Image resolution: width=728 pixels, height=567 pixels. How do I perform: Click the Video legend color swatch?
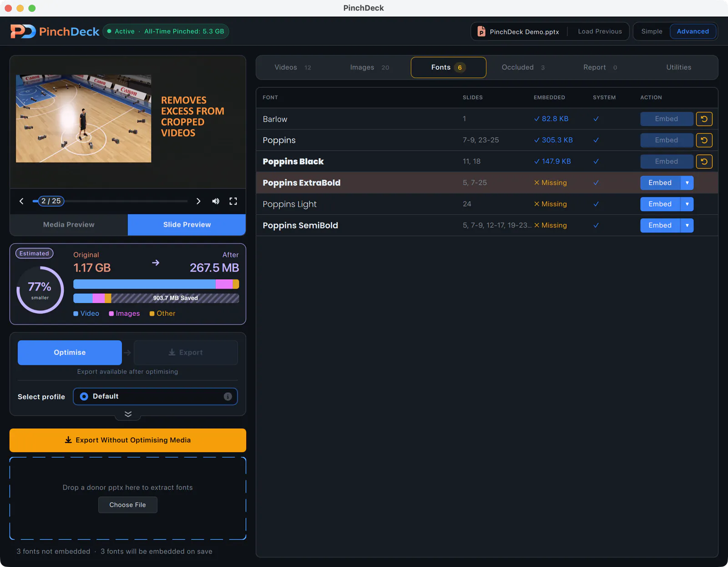click(x=76, y=314)
